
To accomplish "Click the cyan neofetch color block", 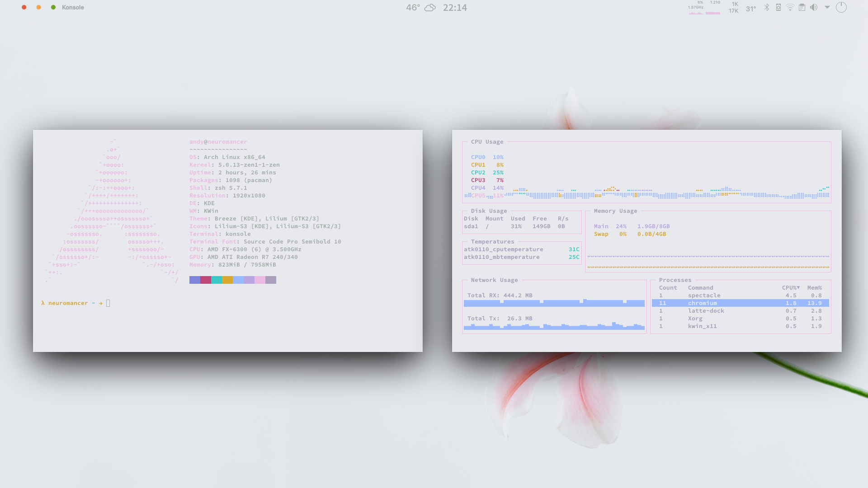I will point(217,280).
